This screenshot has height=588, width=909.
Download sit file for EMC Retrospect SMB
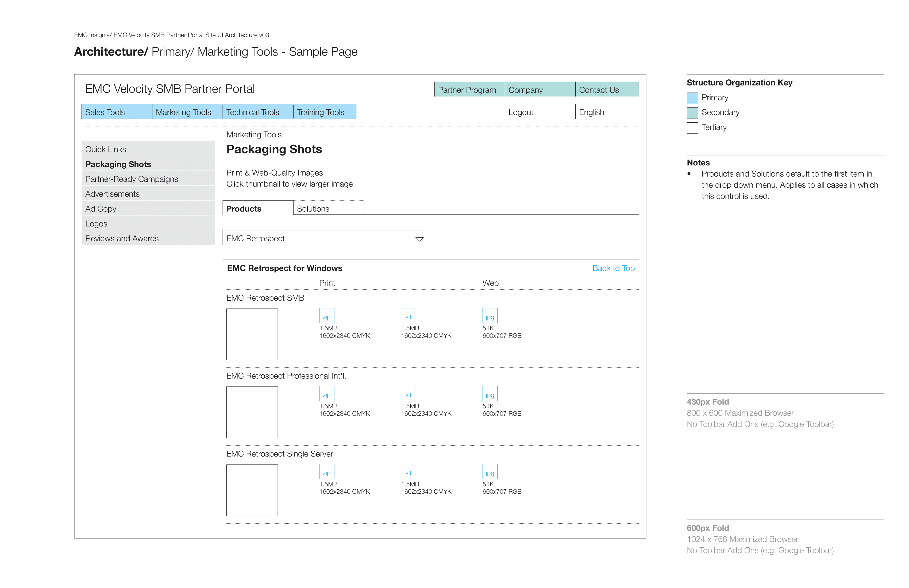coord(408,316)
